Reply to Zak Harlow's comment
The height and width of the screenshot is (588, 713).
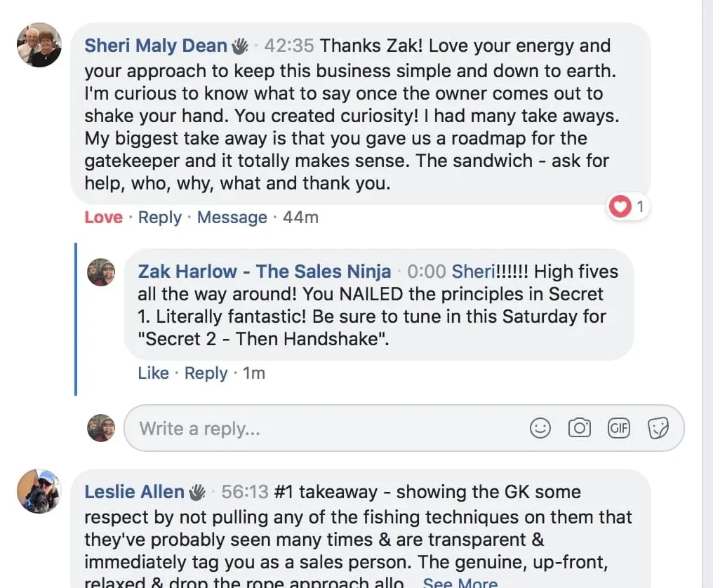206,373
